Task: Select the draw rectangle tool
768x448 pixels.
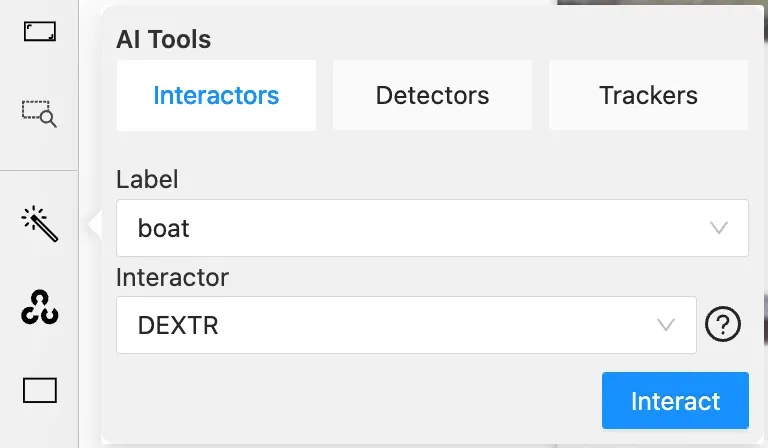Action: (x=40, y=389)
